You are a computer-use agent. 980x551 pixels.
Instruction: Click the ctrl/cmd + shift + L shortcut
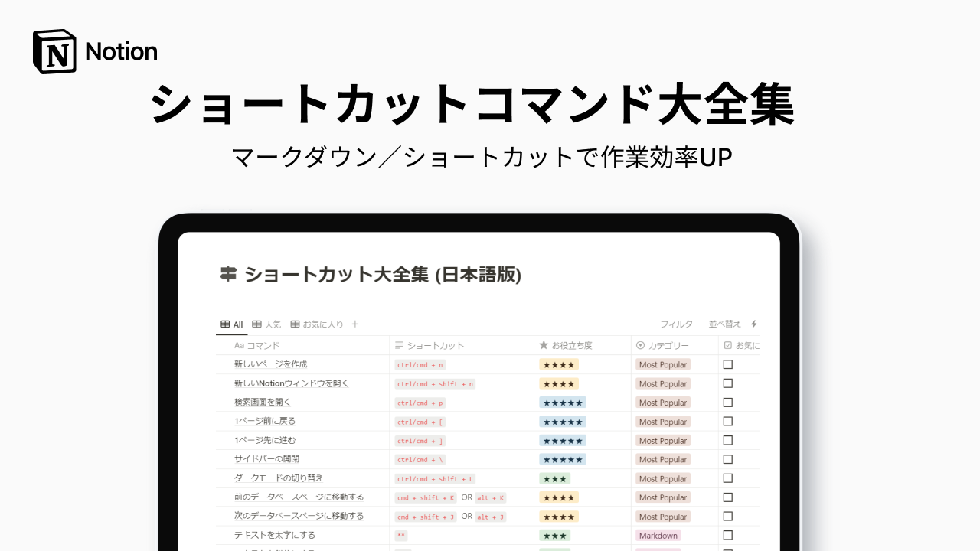click(x=436, y=479)
